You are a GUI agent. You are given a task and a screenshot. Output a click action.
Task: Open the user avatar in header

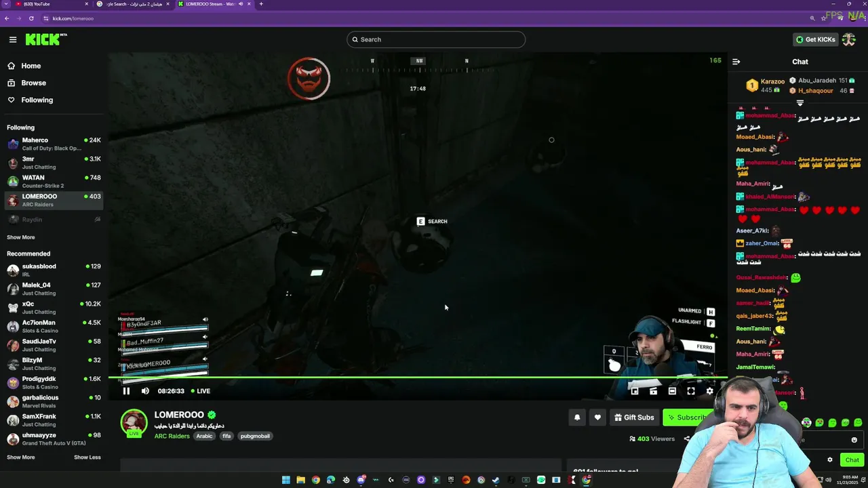848,39
